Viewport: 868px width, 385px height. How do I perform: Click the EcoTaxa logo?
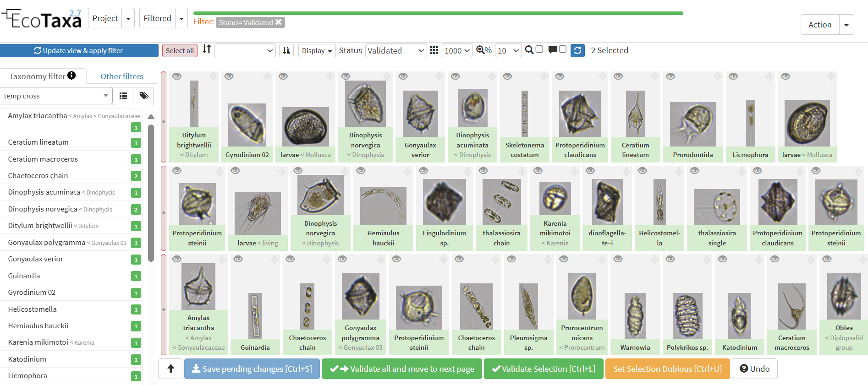pos(42,19)
